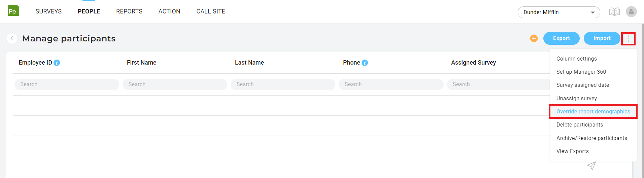Open the book help guide icon
This screenshot has width=644, height=178.
tap(614, 12)
